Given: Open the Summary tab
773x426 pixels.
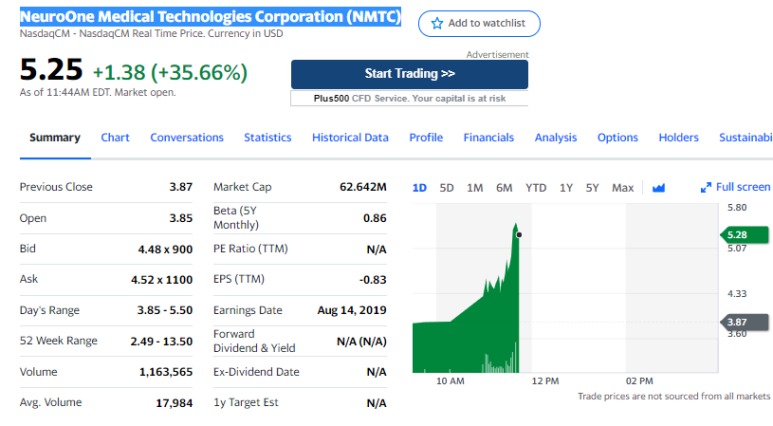Looking at the screenshot, I should 55,138.
